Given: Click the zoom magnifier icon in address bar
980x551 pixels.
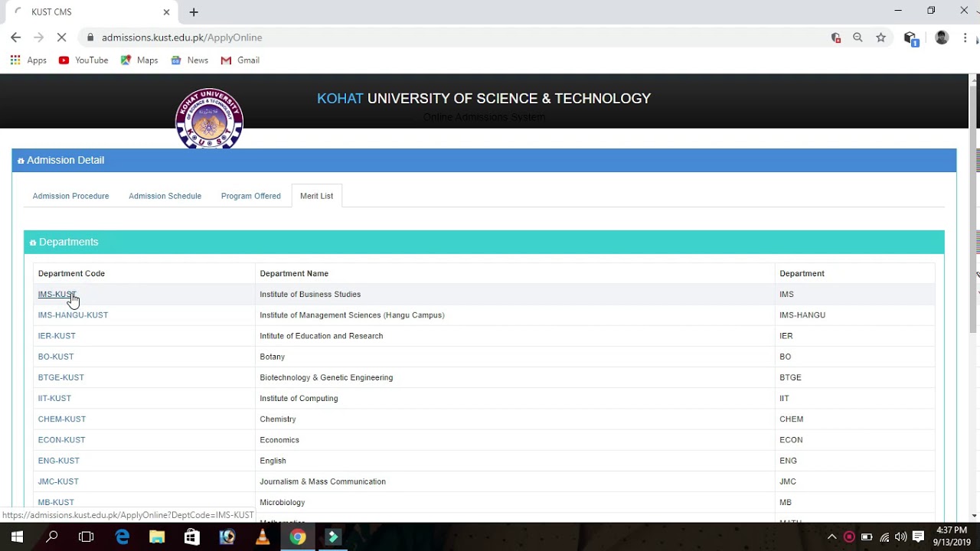Looking at the screenshot, I should click(x=857, y=37).
